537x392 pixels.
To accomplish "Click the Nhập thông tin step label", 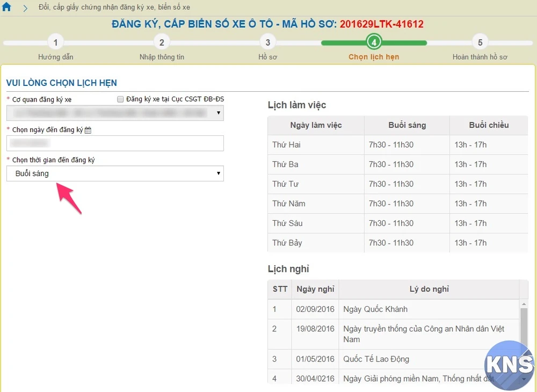I will point(162,57).
